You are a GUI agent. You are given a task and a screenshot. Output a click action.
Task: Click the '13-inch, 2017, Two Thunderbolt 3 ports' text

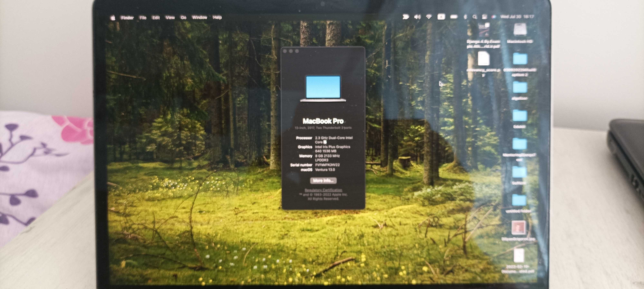coord(323,128)
